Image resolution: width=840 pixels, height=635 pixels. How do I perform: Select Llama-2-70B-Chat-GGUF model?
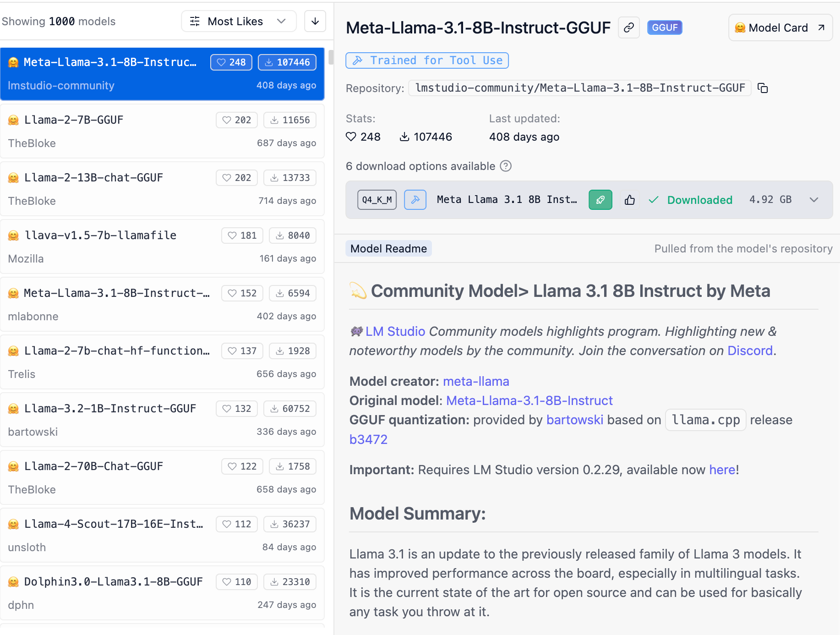(x=162, y=477)
